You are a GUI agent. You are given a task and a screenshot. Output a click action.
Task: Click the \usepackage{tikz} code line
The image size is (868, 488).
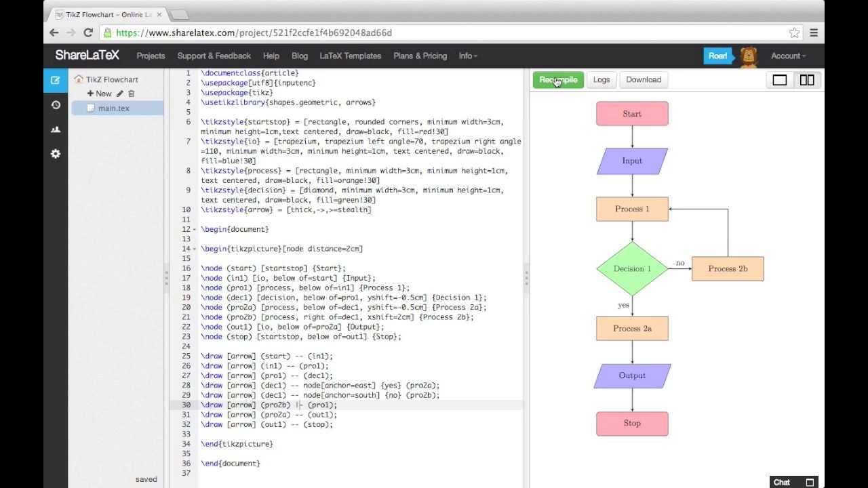237,93
